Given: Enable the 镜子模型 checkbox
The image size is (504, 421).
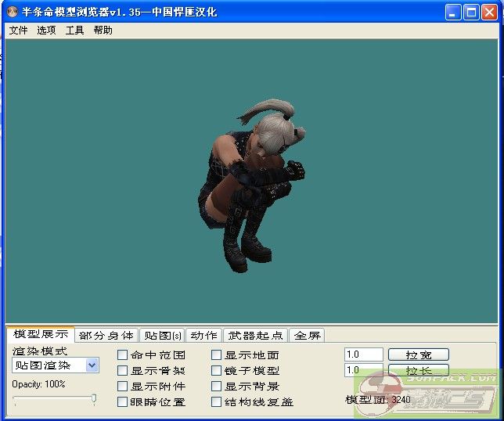Looking at the screenshot, I should pyautogui.click(x=216, y=371).
